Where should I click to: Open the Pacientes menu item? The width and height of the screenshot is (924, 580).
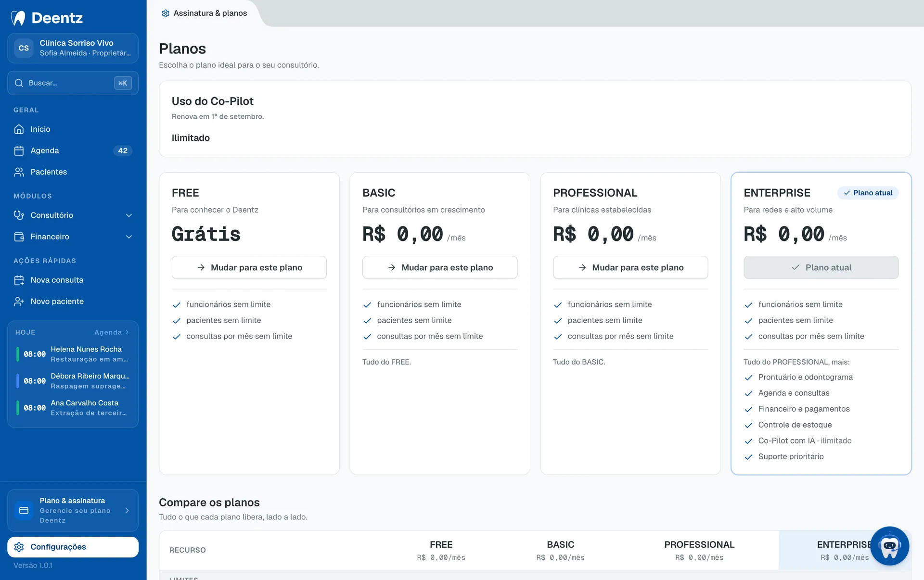[73, 172]
